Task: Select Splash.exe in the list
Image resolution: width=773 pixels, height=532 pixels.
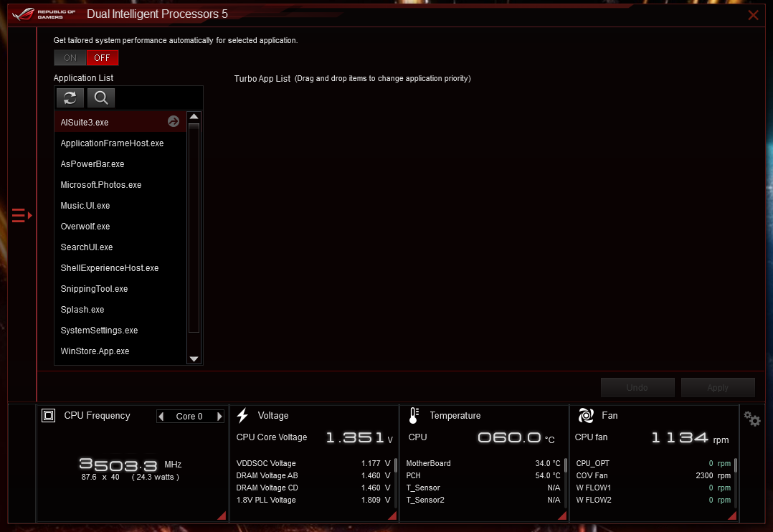Action: coord(120,309)
